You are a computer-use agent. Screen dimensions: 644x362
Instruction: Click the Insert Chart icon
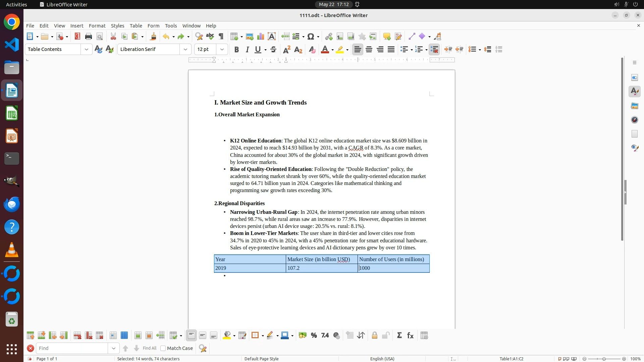[x=261, y=37]
